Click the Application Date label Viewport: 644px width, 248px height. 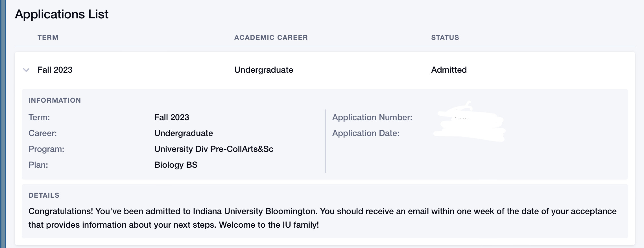point(366,133)
